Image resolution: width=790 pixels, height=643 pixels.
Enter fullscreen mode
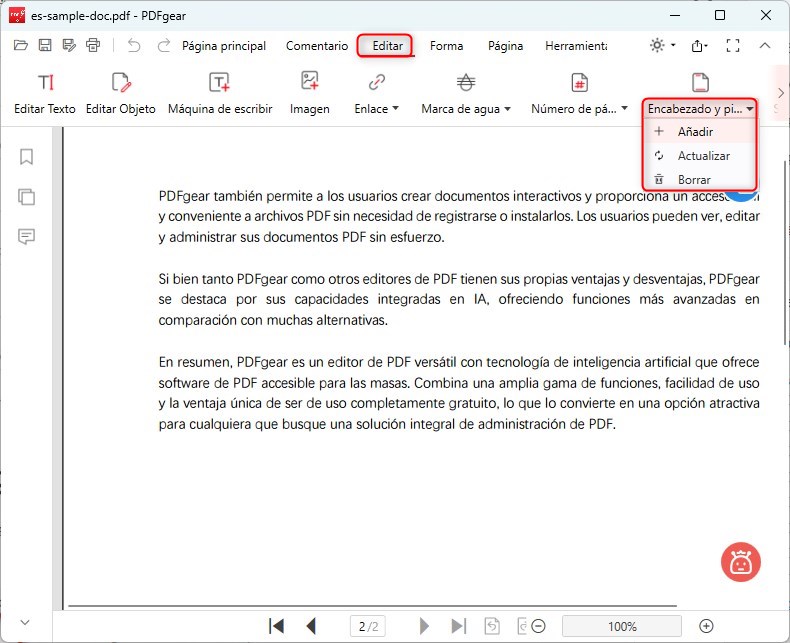pos(733,46)
